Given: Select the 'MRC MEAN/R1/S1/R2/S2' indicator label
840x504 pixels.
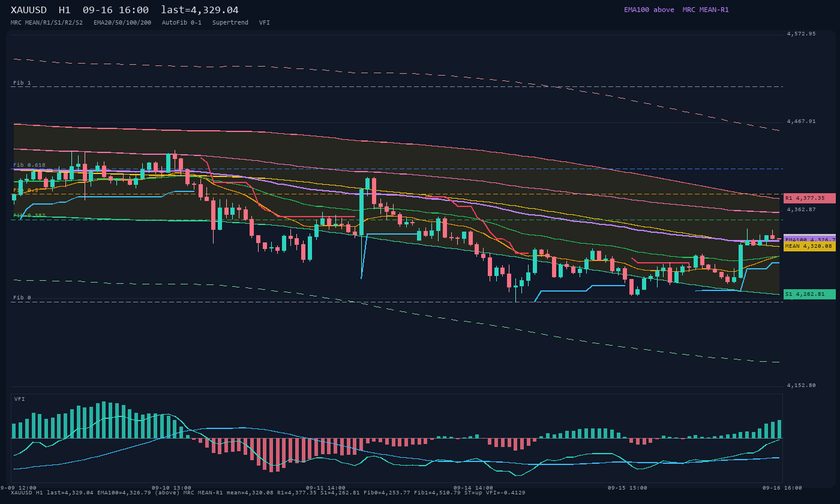Looking at the screenshot, I should 47,23.
